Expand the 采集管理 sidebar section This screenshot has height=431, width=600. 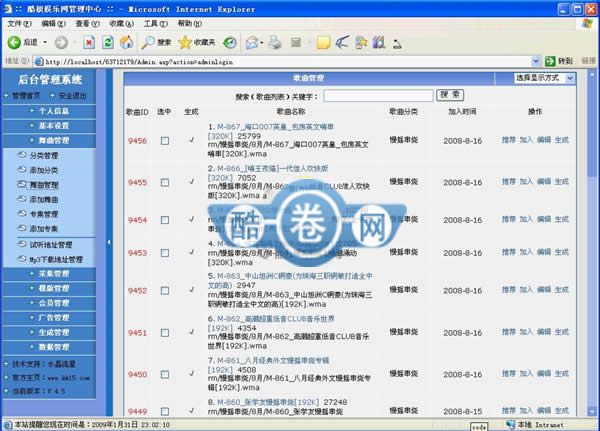click(49, 274)
